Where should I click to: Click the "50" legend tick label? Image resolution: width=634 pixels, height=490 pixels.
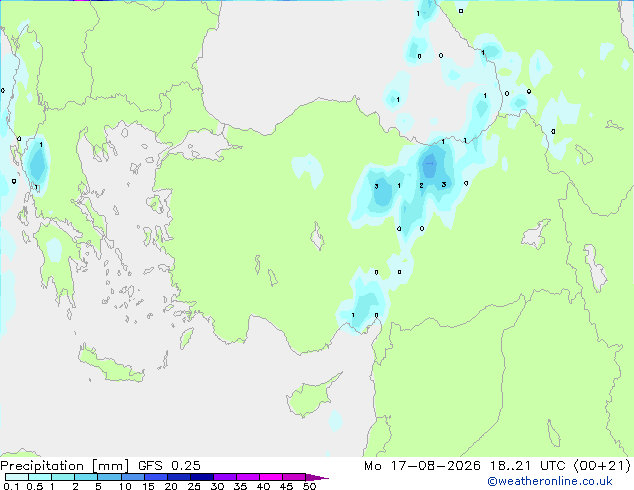click(x=309, y=486)
